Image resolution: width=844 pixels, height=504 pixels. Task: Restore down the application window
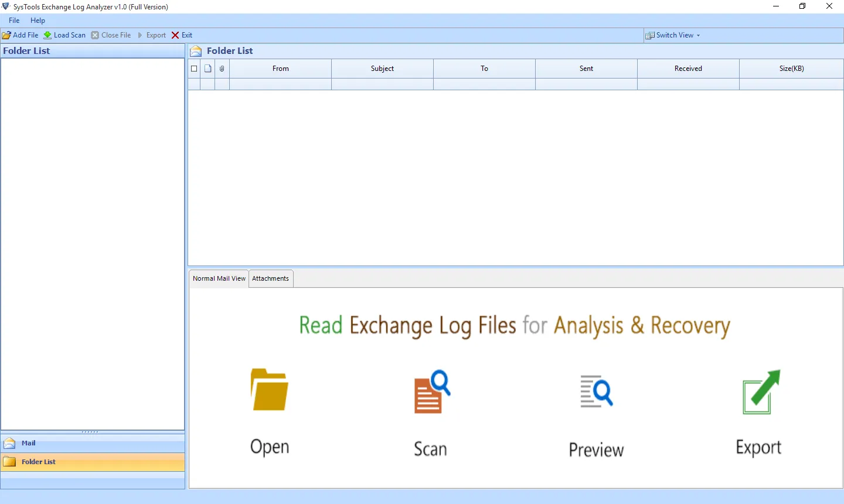point(802,6)
